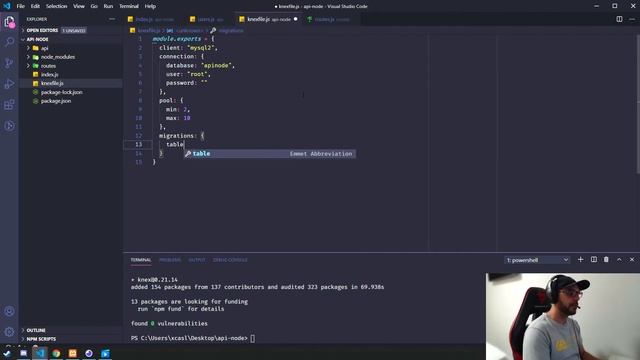The height and width of the screenshot is (360, 640).
Task: Switch to the Debug Console tab
Action: 230,260
